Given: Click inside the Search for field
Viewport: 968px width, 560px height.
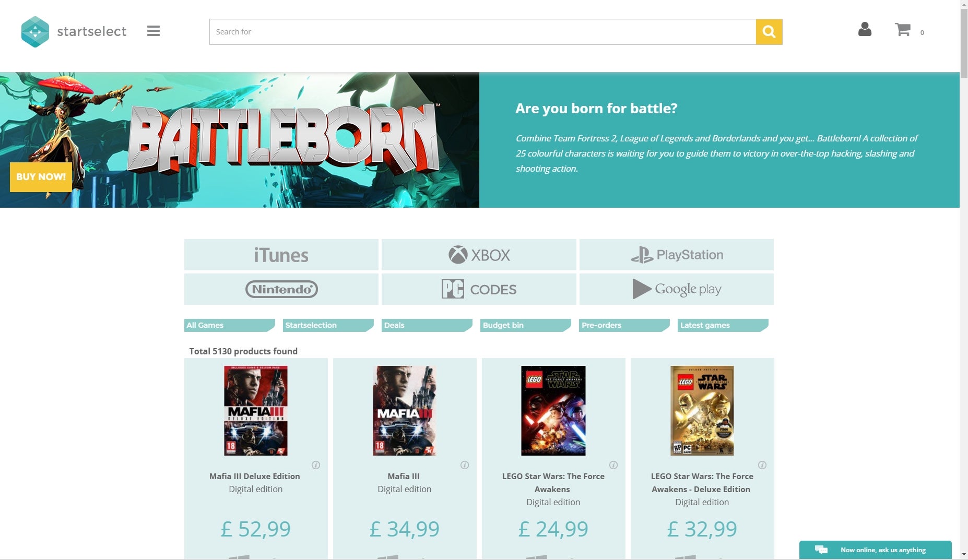Looking at the screenshot, I should [x=482, y=32].
